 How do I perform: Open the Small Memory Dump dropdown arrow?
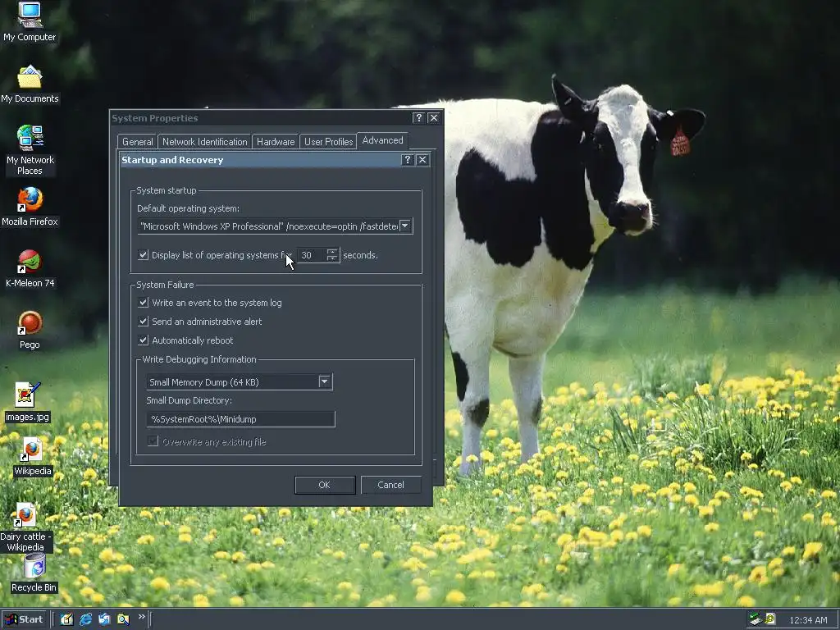click(325, 382)
